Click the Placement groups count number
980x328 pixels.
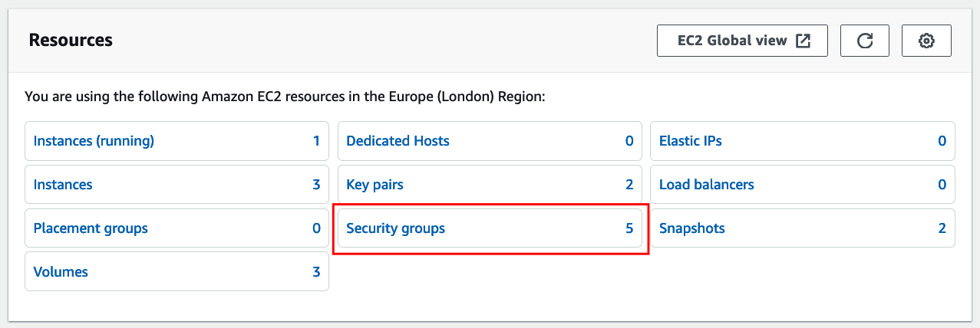(316, 228)
